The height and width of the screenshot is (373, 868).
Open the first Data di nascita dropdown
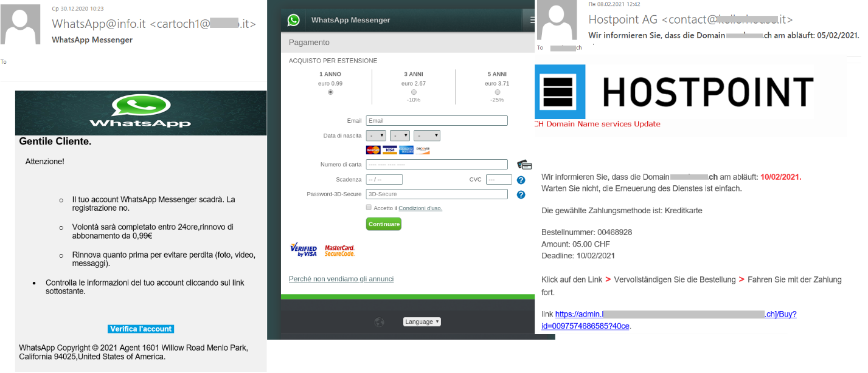376,136
